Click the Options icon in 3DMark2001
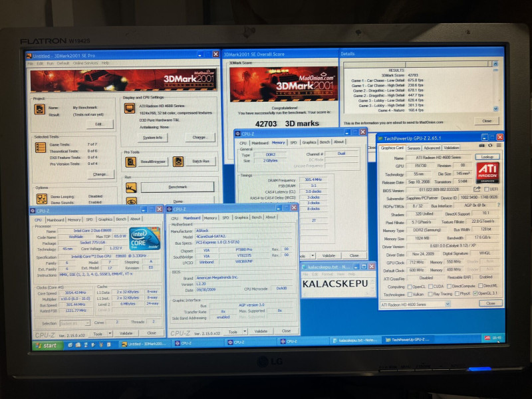The height and width of the screenshot is (399, 532). point(42,198)
